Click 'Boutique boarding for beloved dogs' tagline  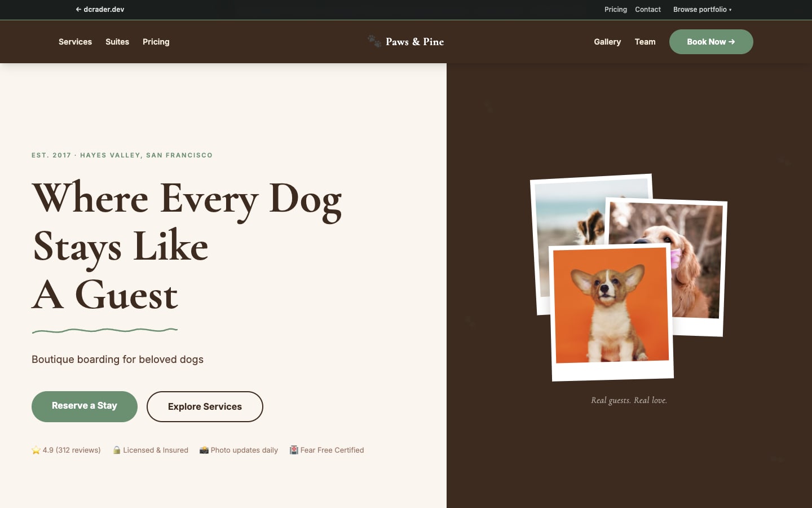pos(117,360)
